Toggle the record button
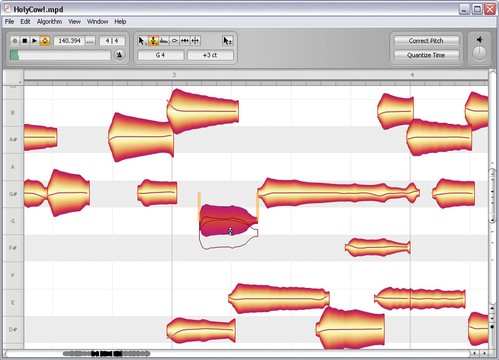 click(14, 41)
